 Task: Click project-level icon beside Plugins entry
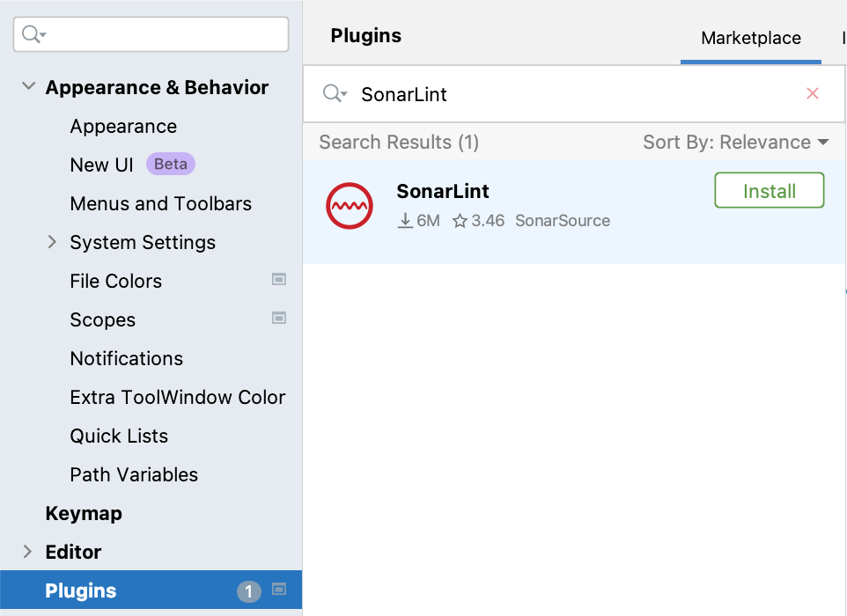(279, 589)
